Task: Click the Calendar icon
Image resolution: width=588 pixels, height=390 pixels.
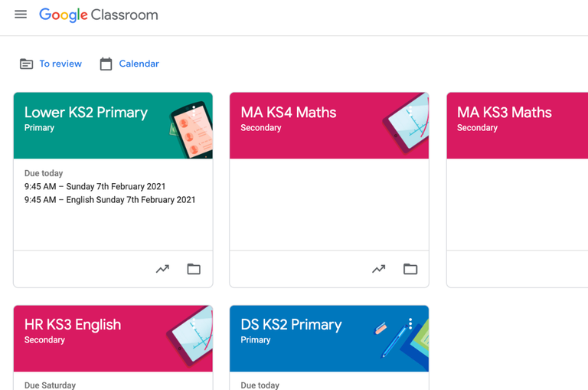Action: [106, 64]
